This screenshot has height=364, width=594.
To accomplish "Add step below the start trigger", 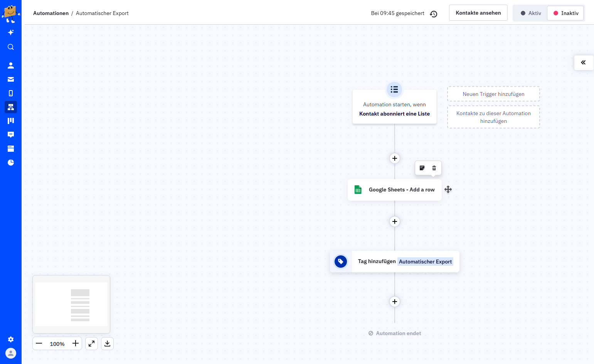I will tap(395, 158).
